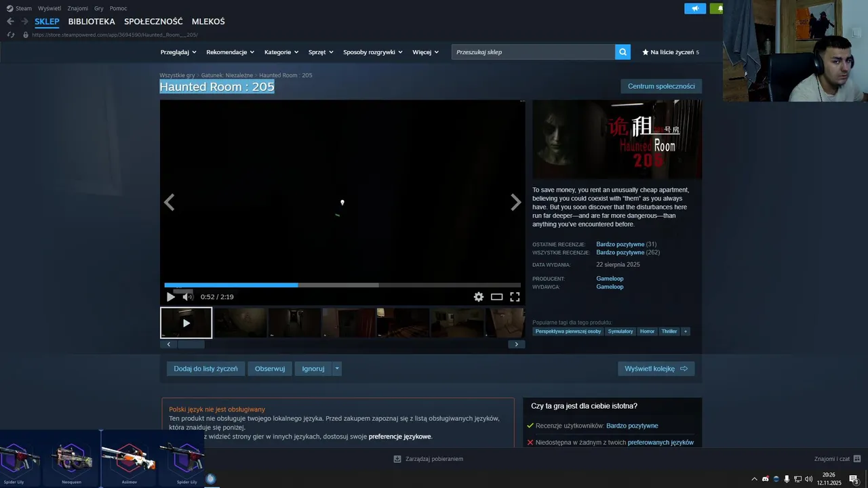
Task: Open the Windows notification center
Action: click(x=854, y=479)
